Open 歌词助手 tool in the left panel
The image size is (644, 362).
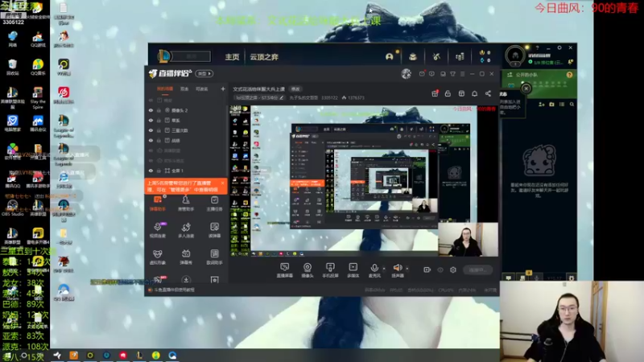(214, 257)
